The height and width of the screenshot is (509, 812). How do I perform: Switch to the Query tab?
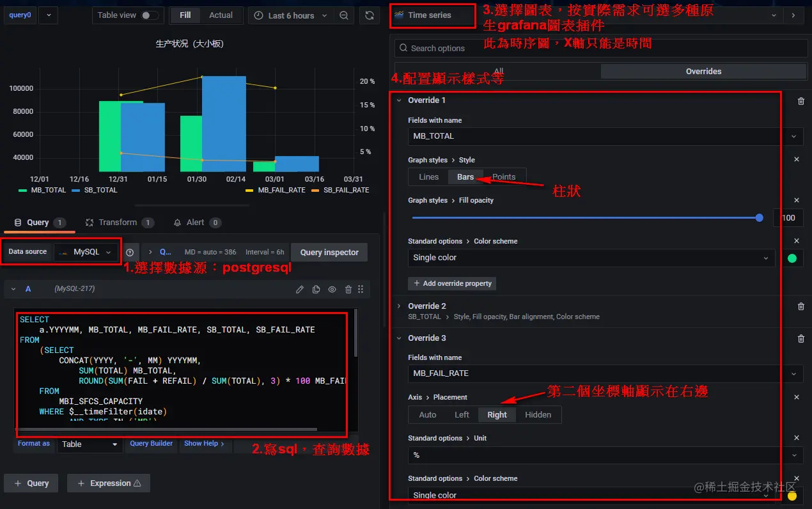click(x=40, y=223)
